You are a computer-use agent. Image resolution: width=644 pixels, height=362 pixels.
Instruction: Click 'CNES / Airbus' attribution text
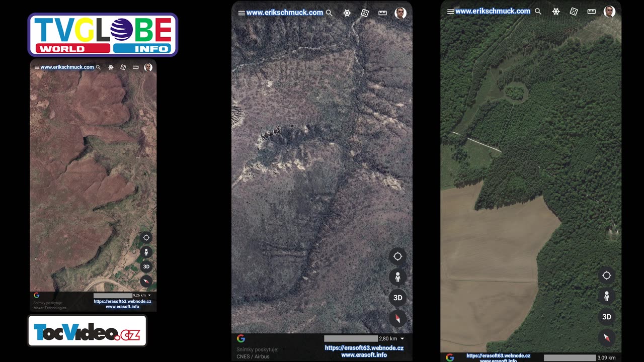(x=253, y=356)
